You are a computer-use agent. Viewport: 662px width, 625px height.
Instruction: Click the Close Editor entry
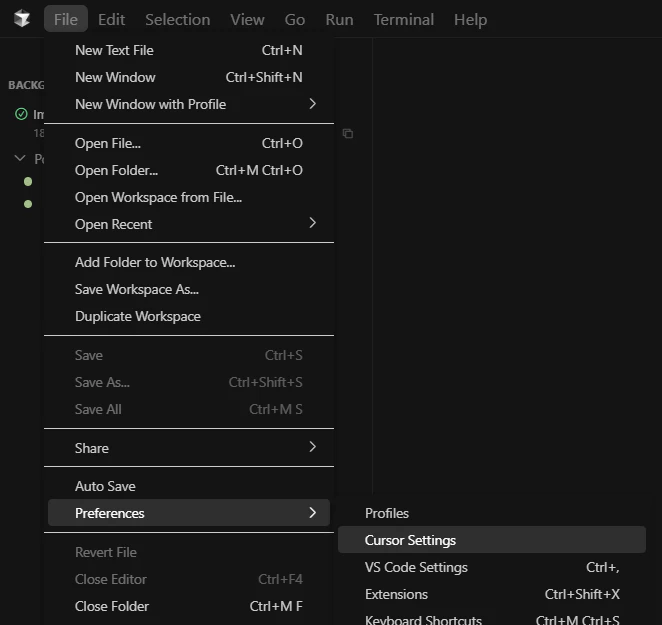tap(189, 579)
